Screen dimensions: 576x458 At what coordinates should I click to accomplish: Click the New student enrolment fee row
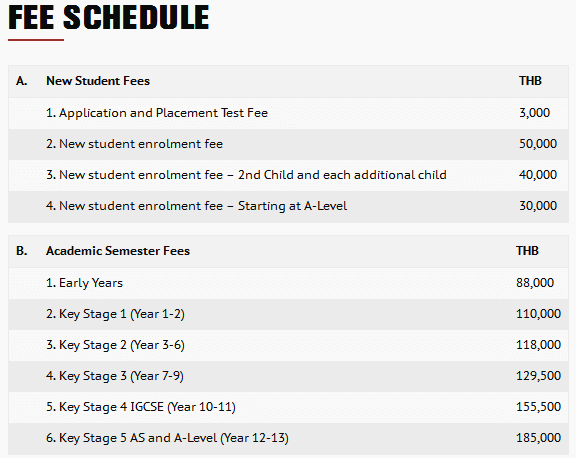[288, 144]
